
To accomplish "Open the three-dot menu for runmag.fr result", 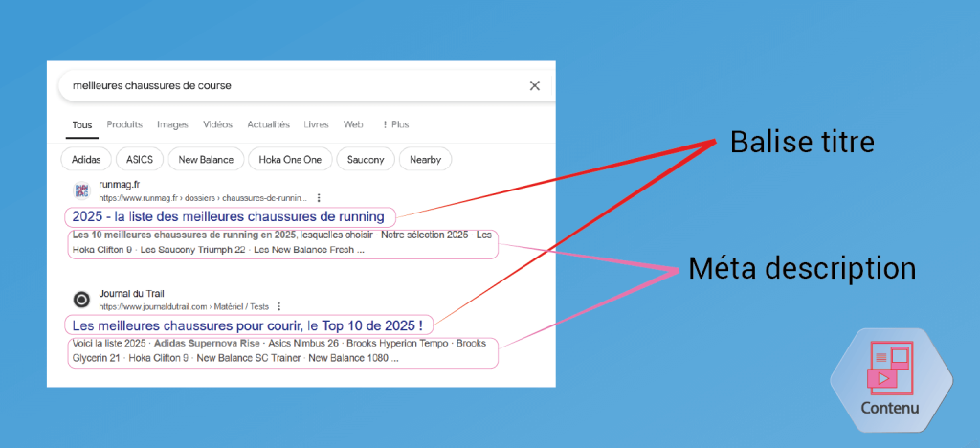I will (319, 198).
